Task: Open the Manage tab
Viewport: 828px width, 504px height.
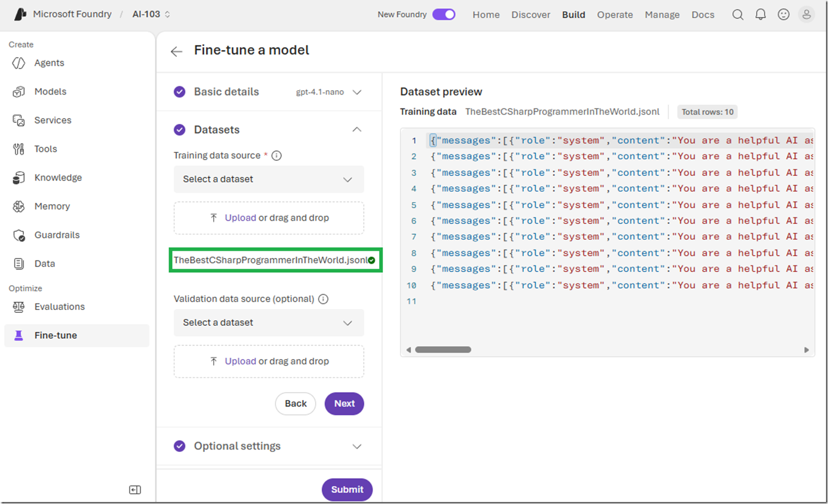Action: coord(662,15)
